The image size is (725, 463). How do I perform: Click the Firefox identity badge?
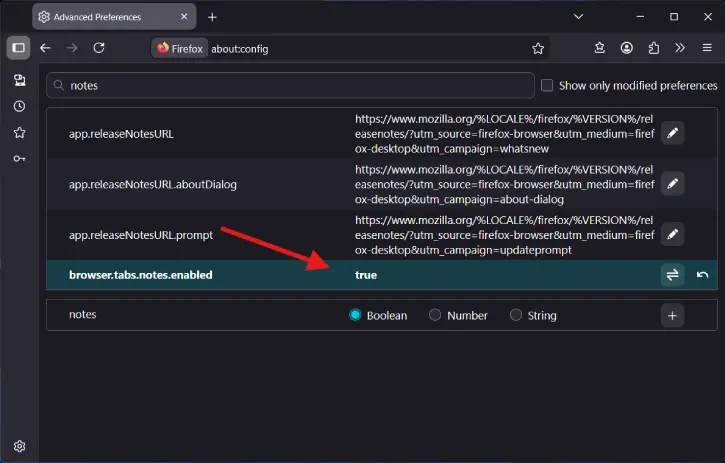point(180,49)
